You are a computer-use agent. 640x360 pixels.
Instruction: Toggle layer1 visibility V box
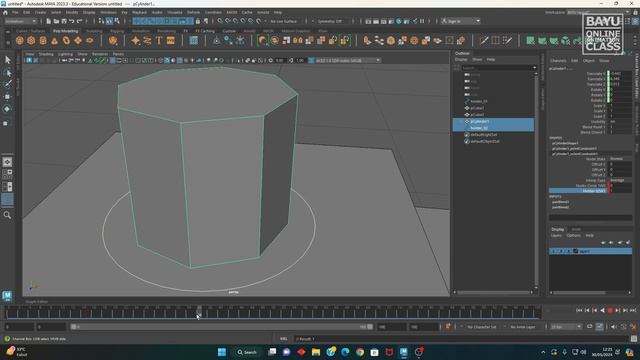(x=553, y=251)
